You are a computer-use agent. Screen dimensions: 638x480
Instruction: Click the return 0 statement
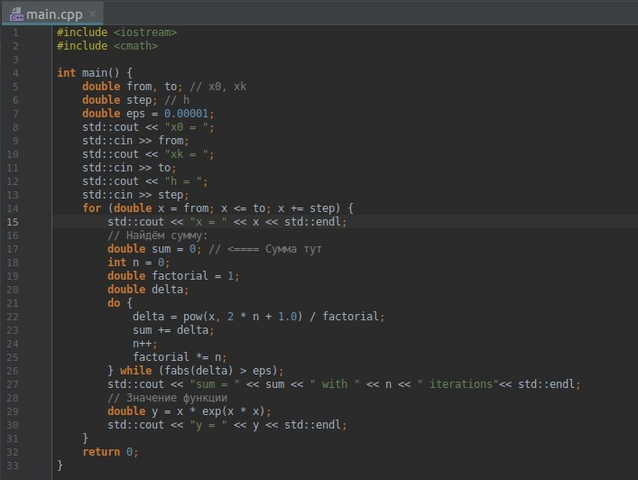[x=110, y=452]
